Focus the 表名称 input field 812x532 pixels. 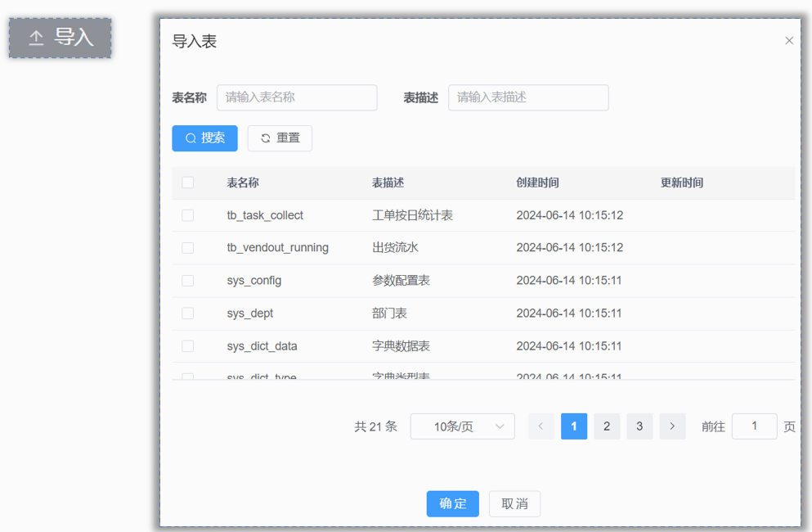(x=297, y=97)
